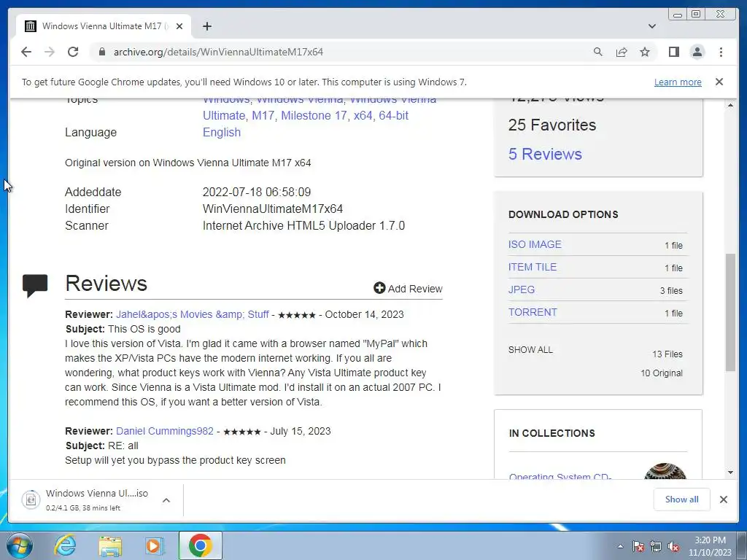Image resolution: width=747 pixels, height=560 pixels.
Task: Click the Chrome taskbar button
Action: tap(200, 545)
